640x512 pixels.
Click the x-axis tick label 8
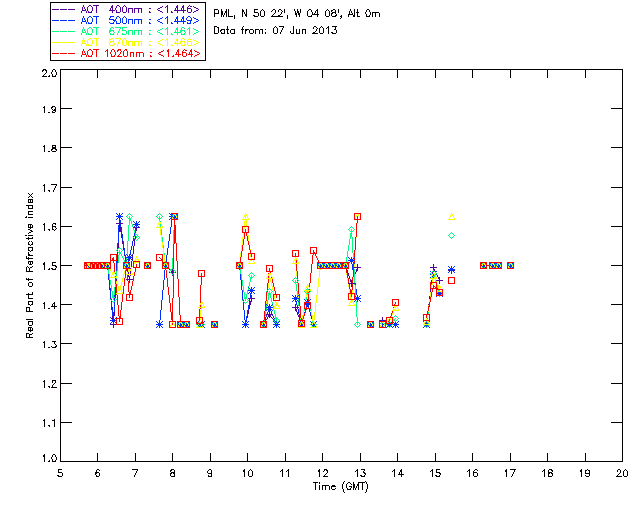coord(173,473)
